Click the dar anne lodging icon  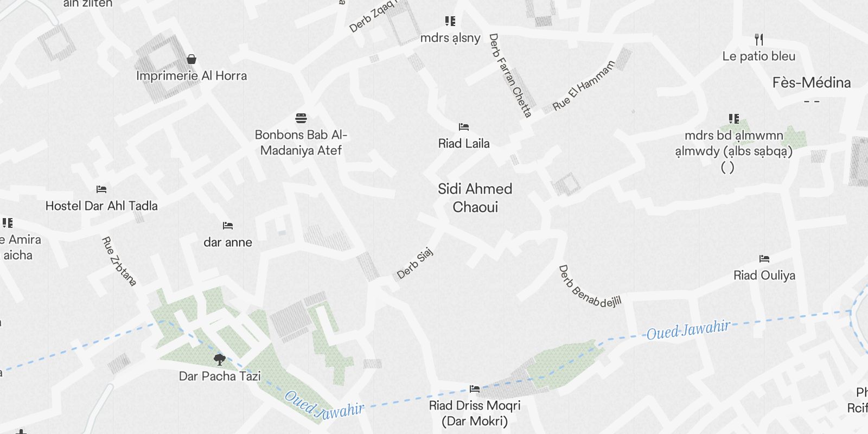[x=228, y=226]
